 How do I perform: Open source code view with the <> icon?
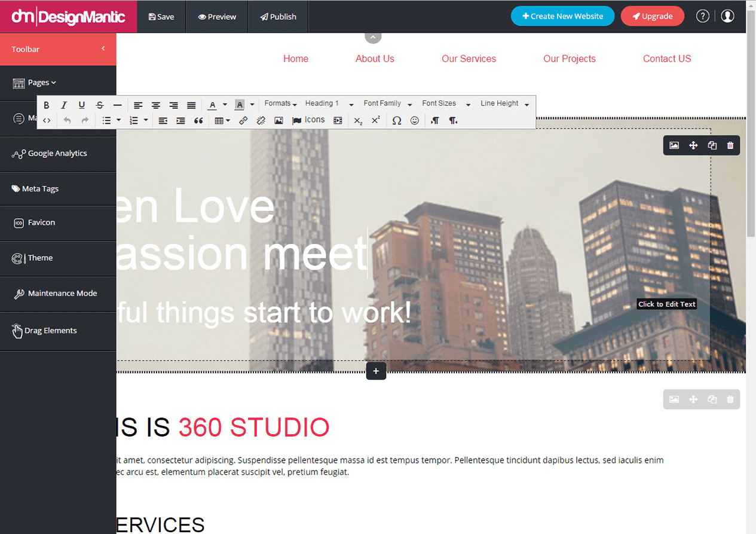[x=47, y=120]
